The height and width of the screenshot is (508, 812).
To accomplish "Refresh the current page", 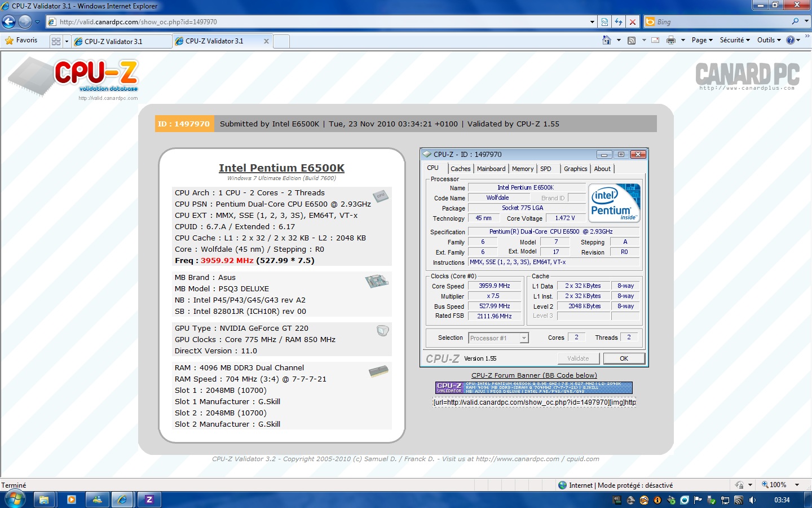I will click(619, 22).
